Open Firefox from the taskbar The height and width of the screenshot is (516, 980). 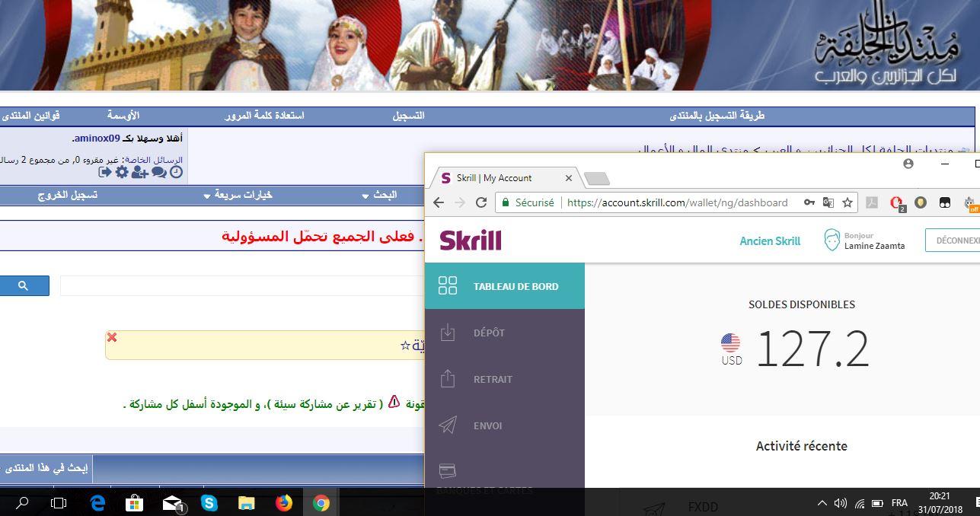284,502
